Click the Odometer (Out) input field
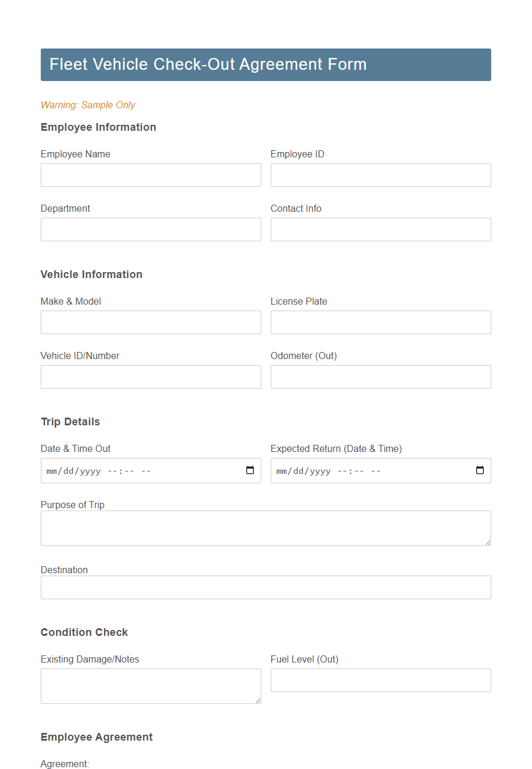Screen dimensions: 532x769 coord(381,377)
